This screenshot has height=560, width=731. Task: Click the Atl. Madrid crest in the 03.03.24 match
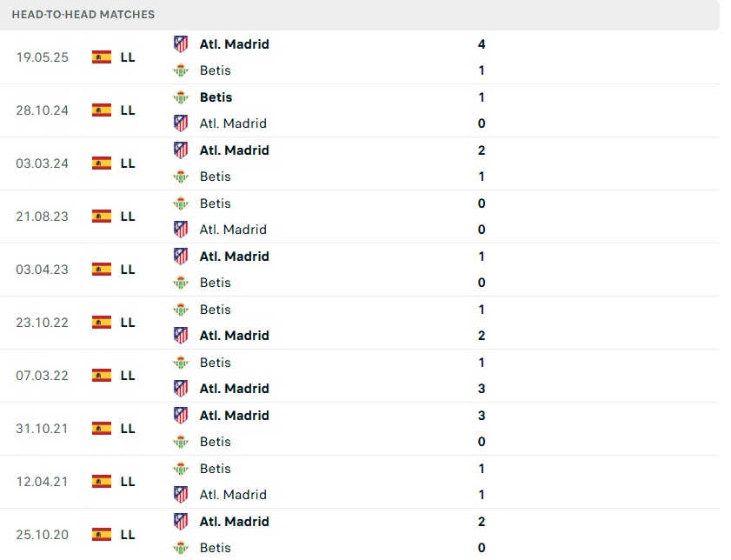tap(181, 150)
